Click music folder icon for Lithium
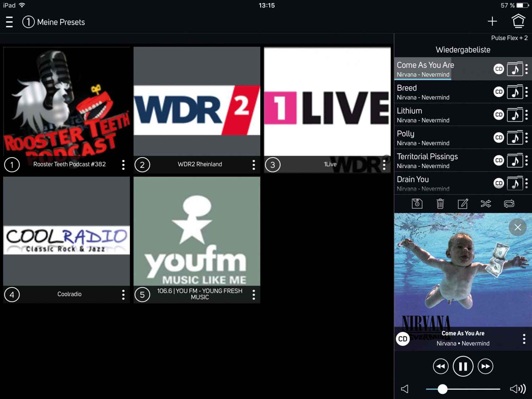The image size is (532, 399). (x=515, y=115)
